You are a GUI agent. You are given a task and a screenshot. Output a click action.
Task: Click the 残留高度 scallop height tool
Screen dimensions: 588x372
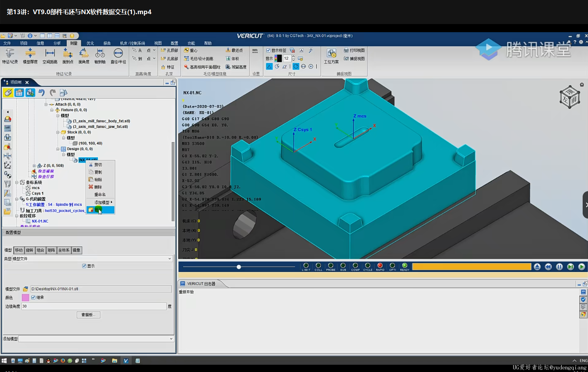click(x=236, y=67)
